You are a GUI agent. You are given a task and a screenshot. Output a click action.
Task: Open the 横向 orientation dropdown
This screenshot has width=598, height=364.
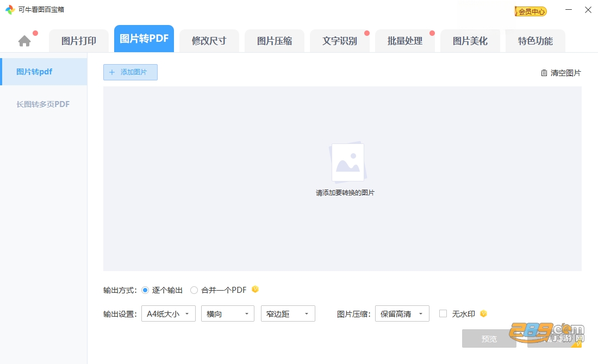(x=228, y=313)
